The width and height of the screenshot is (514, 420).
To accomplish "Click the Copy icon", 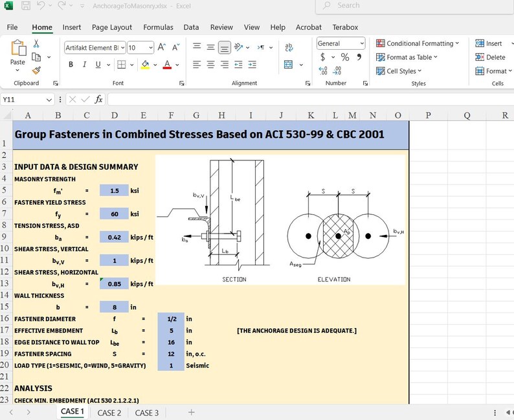I will click(36, 57).
